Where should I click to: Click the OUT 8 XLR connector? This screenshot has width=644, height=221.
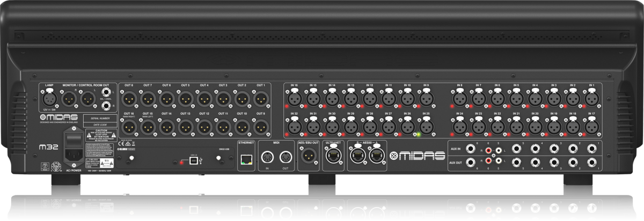(129, 99)
